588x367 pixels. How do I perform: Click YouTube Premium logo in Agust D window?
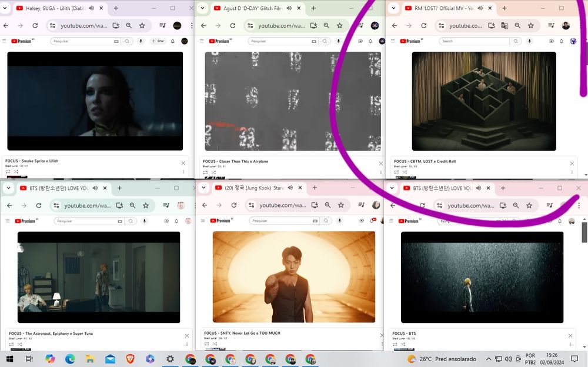point(220,41)
